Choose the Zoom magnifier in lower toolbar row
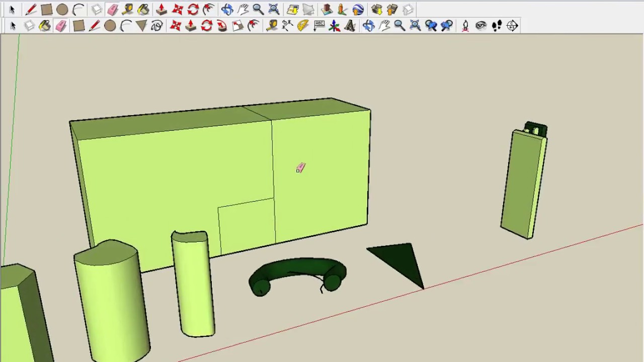 coord(399,26)
